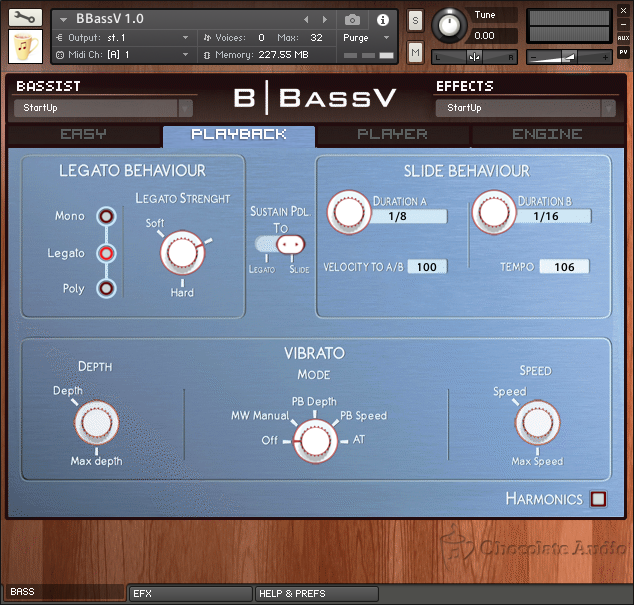The height and width of the screenshot is (605, 634).
Task: Open the Bassist StartUp preset dropdown
Action: pos(103,108)
